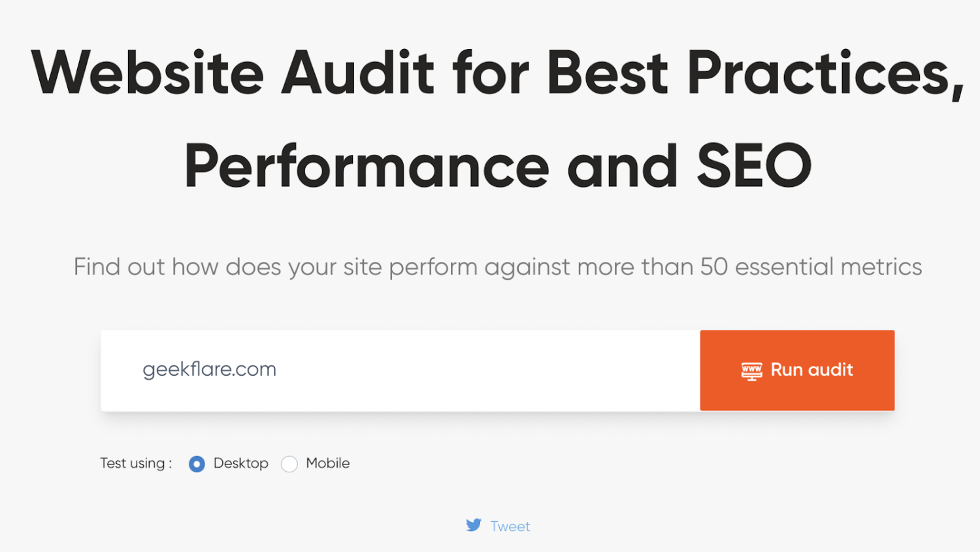Viewport: 980px width, 552px height.
Task: Click the Run audit button
Action: point(797,370)
